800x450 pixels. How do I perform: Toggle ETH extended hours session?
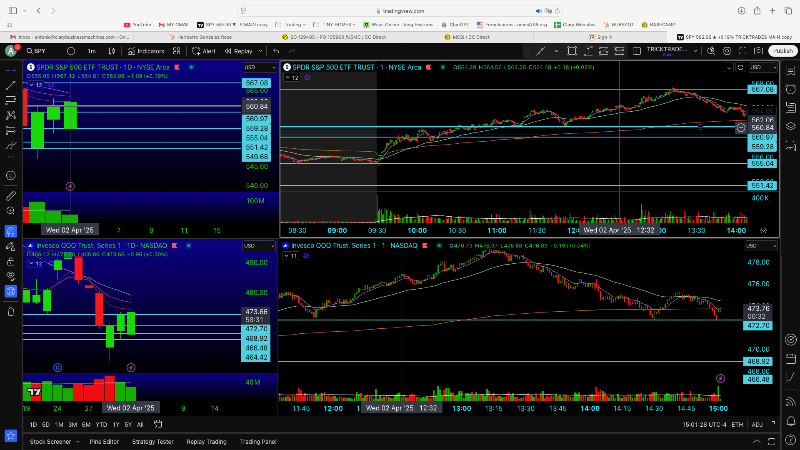point(737,424)
